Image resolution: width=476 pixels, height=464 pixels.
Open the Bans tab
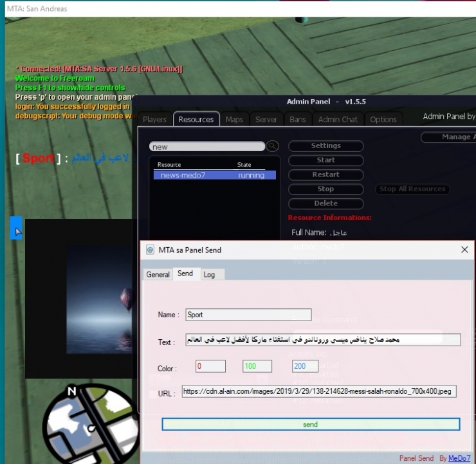[297, 120]
